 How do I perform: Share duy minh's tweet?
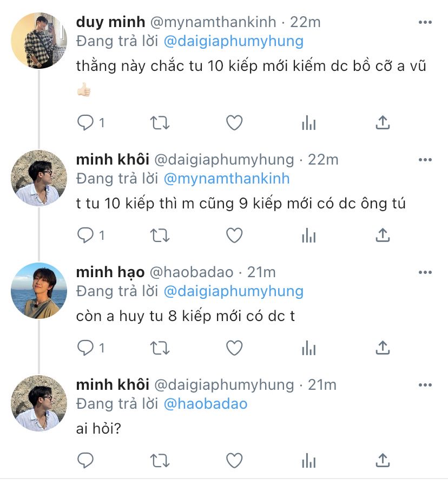(x=383, y=123)
